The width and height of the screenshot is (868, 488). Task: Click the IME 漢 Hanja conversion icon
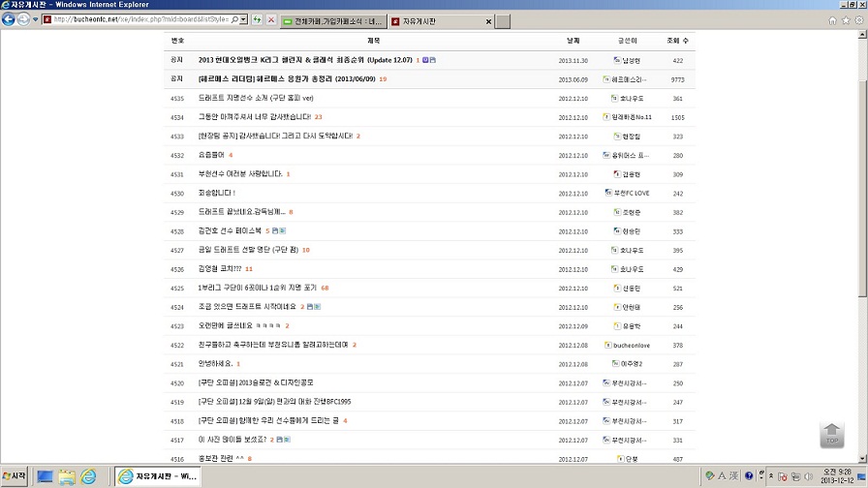point(734,475)
